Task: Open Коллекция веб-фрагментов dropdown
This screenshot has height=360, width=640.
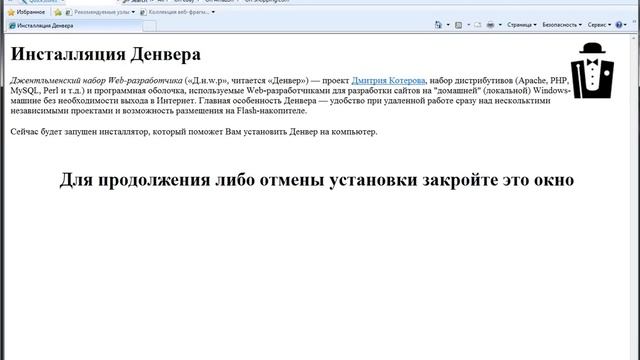Action: (x=178, y=12)
